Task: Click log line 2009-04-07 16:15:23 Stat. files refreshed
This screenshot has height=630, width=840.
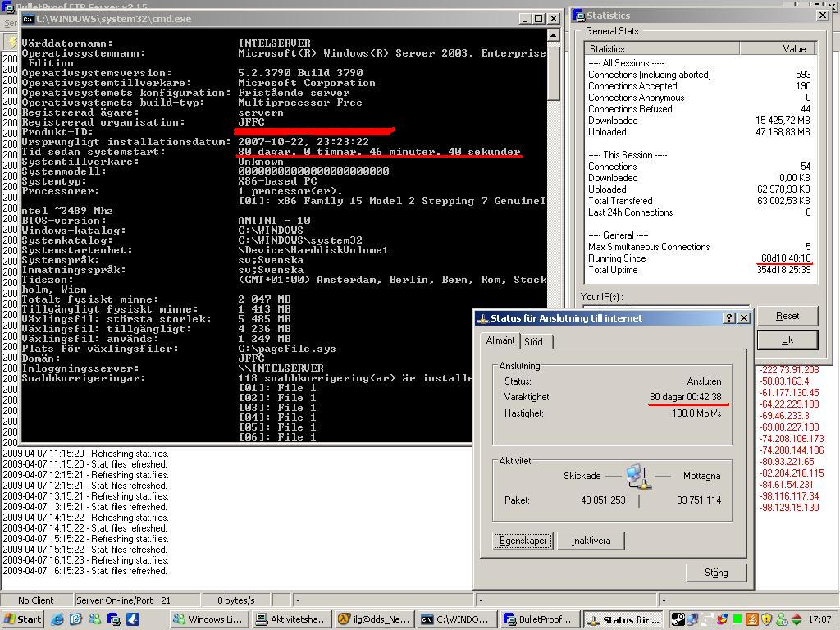Action: click(85, 571)
